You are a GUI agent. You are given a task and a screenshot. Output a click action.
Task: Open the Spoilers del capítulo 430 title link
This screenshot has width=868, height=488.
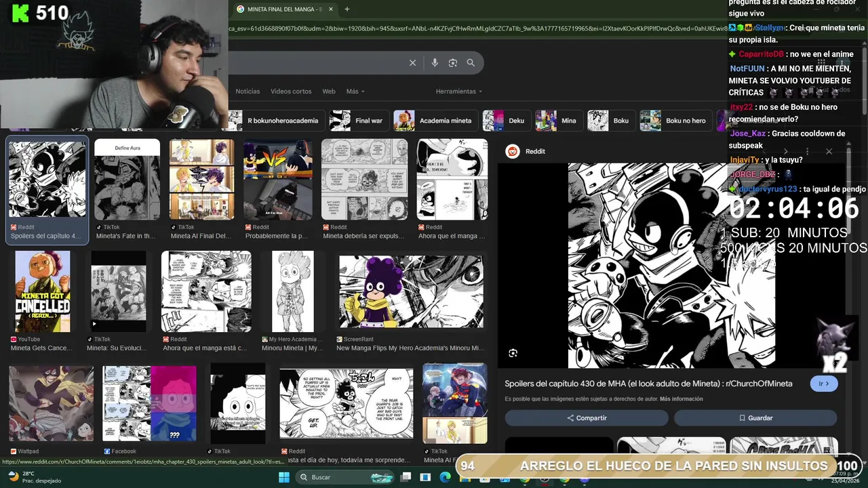[x=648, y=384]
